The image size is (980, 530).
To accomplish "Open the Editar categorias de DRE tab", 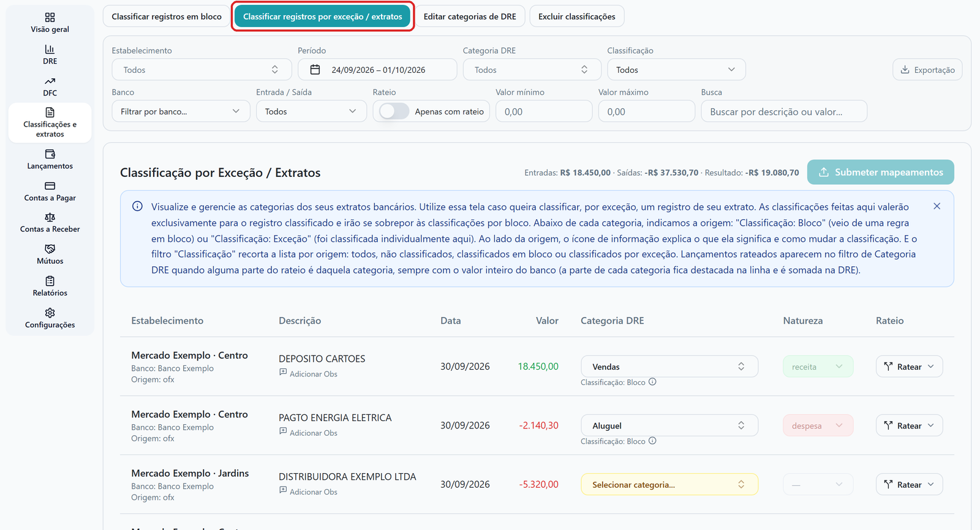I will (470, 17).
